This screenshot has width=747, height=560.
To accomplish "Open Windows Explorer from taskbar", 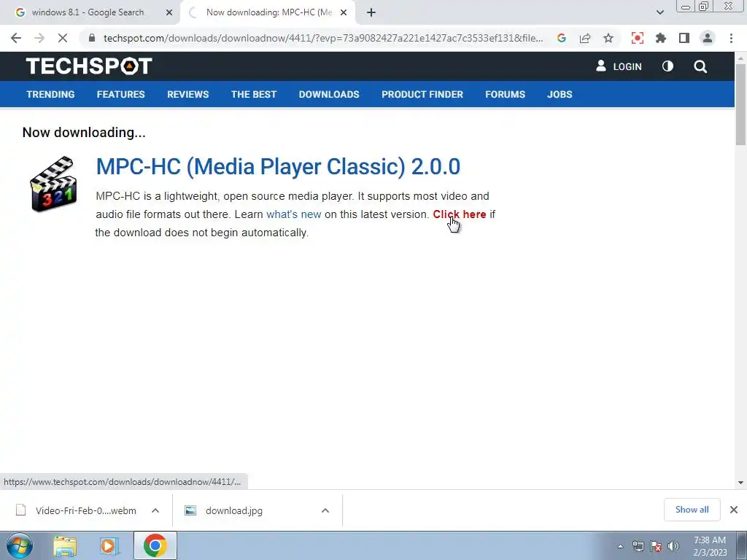I will click(65, 545).
